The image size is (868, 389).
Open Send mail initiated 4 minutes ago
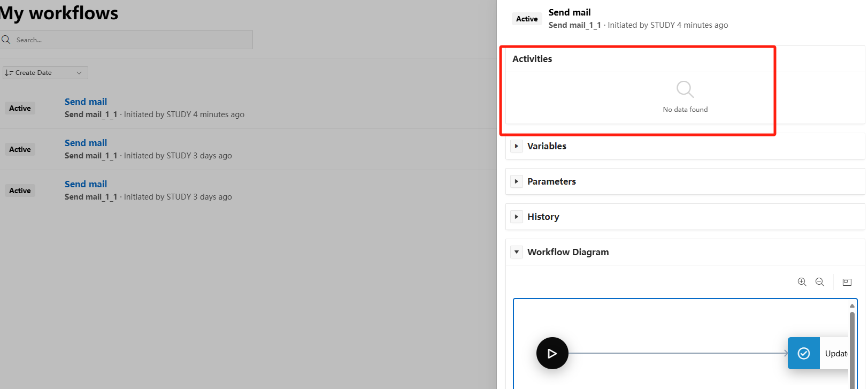[86, 102]
